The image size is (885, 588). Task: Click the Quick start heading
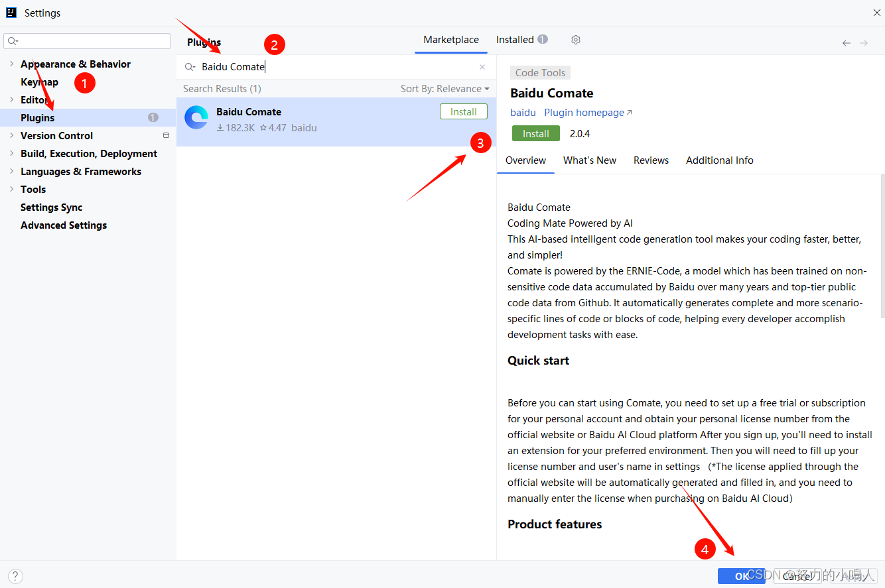(x=538, y=361)
